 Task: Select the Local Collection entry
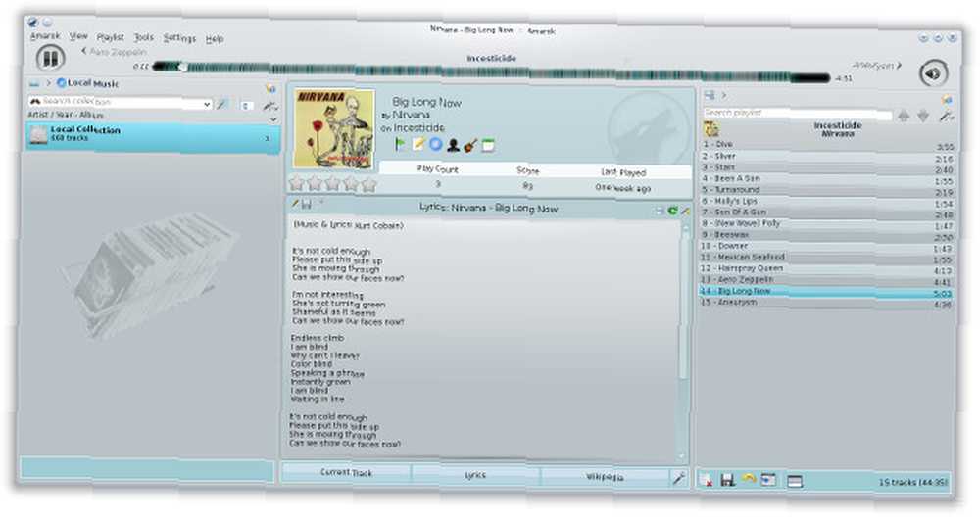153,135
